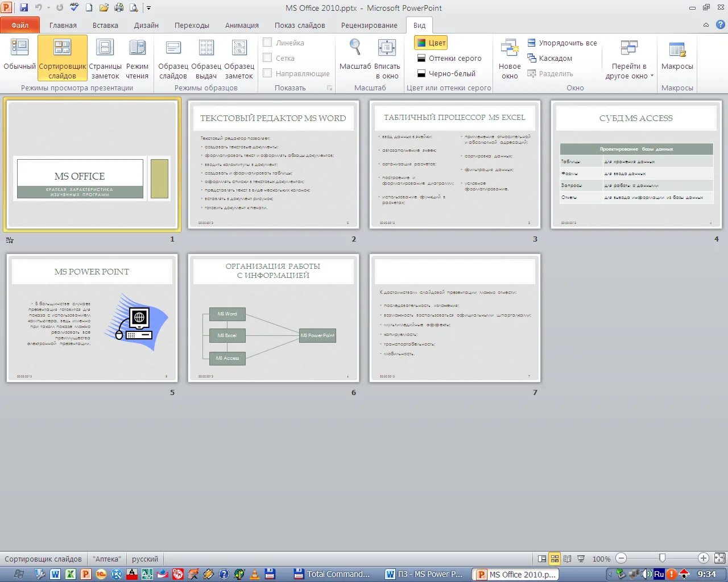This screenshot has width=728, height=582.
Task: Open the undo history dropdown arrow
Action: point(48,8)
